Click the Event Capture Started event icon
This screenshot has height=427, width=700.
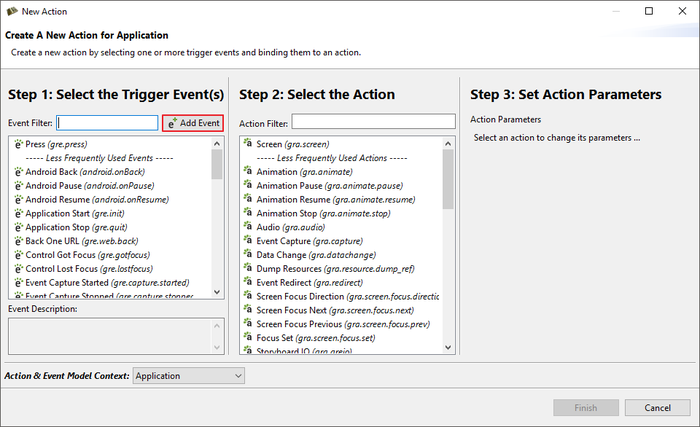click(18, 282)
